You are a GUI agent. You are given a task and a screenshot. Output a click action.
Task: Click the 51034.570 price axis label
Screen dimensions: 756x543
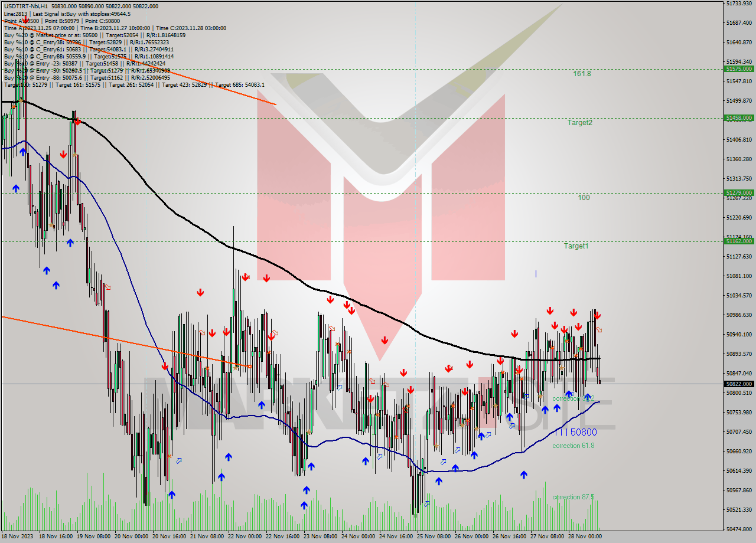738,296
